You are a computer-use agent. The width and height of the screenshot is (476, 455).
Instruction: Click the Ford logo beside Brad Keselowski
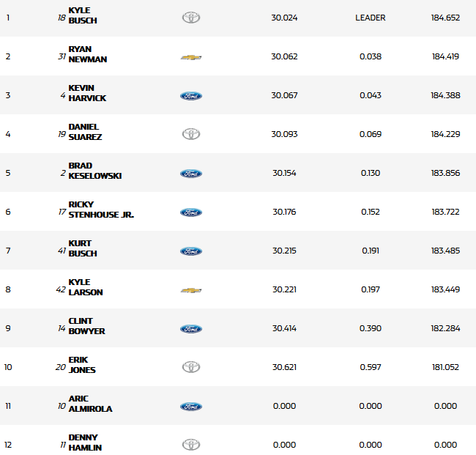click(x=190, y=174)
